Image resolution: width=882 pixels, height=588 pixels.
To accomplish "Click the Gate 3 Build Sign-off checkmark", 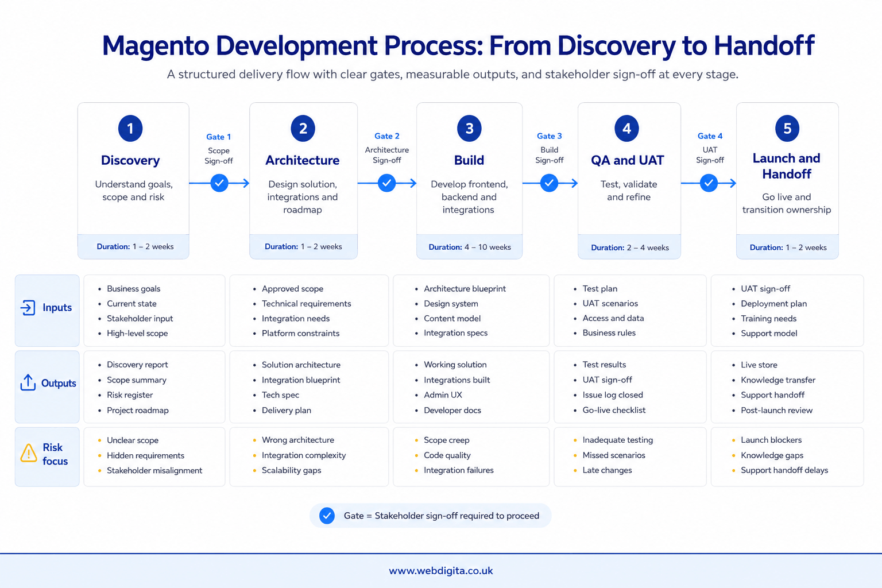I will 550,183.
